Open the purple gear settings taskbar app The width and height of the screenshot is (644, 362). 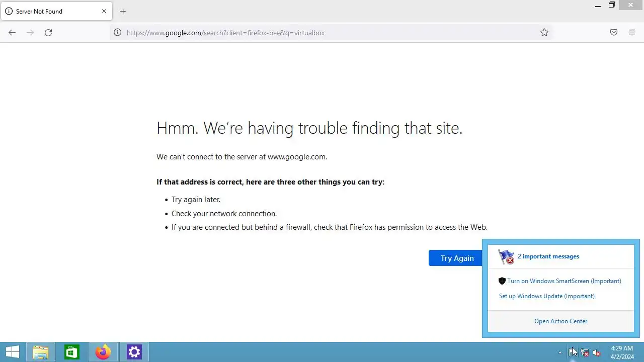134,352
